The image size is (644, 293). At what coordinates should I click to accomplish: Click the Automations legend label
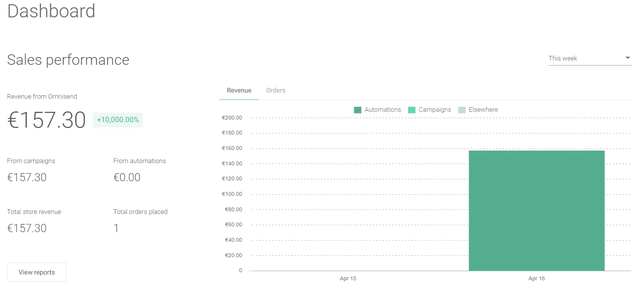point(383,110)
